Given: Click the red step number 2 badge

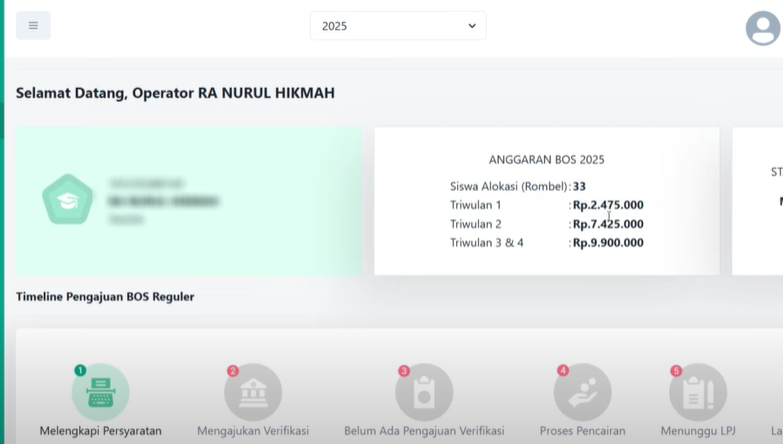Looking at the screenshot, I should coord(233,371).
